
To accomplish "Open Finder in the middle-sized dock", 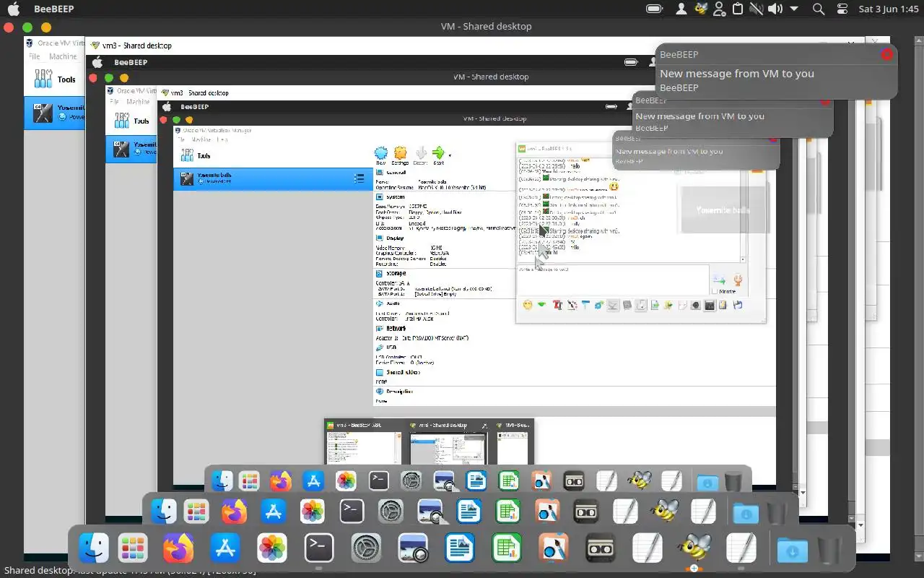I will click(164, 512).
